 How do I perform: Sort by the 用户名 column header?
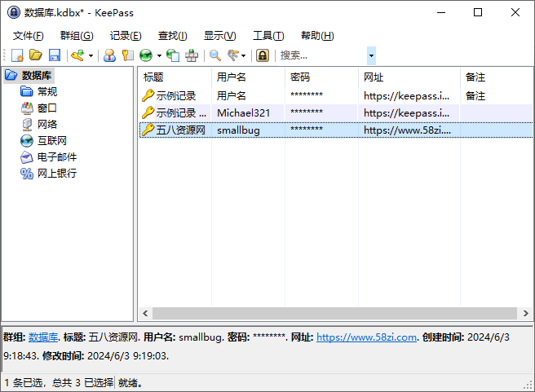248,77
